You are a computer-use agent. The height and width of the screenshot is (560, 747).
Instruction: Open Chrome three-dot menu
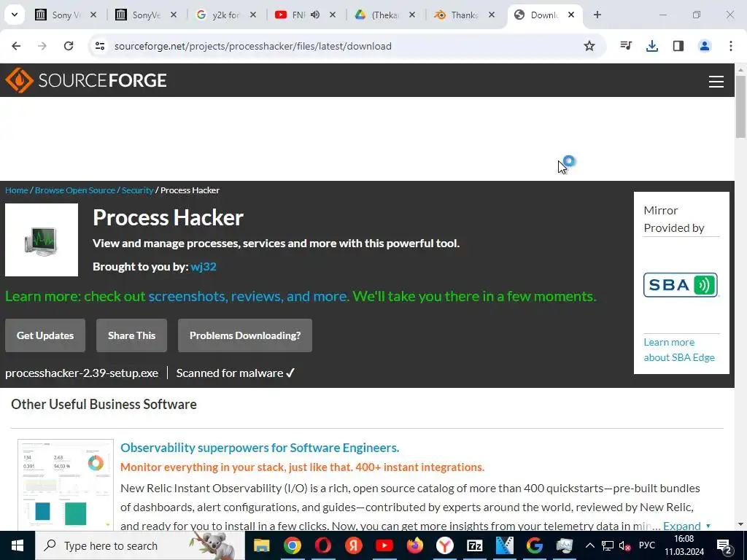tap(731, 46)
